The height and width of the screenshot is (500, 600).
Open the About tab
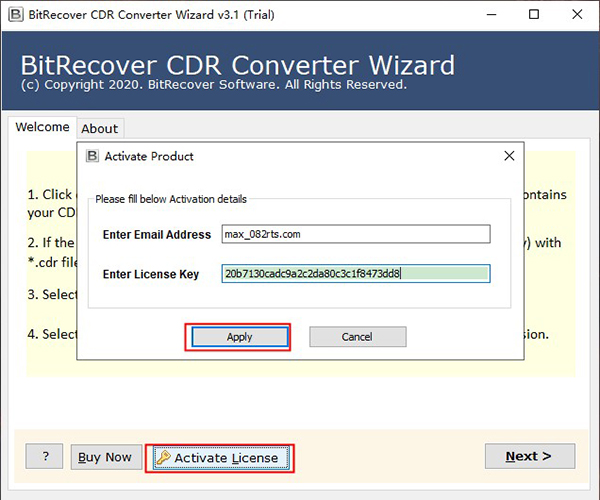pyautogui.click(x=99, y=129)
